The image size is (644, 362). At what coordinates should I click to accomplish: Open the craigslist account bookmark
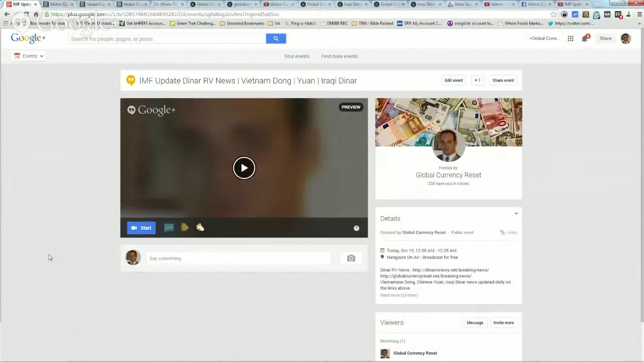(x=470, y=23)
